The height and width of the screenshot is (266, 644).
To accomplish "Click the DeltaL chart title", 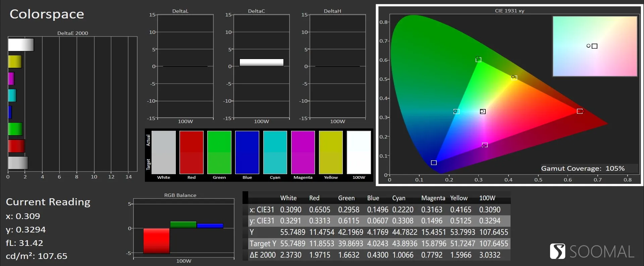I will pyautogui.click(x=180, y=11).
